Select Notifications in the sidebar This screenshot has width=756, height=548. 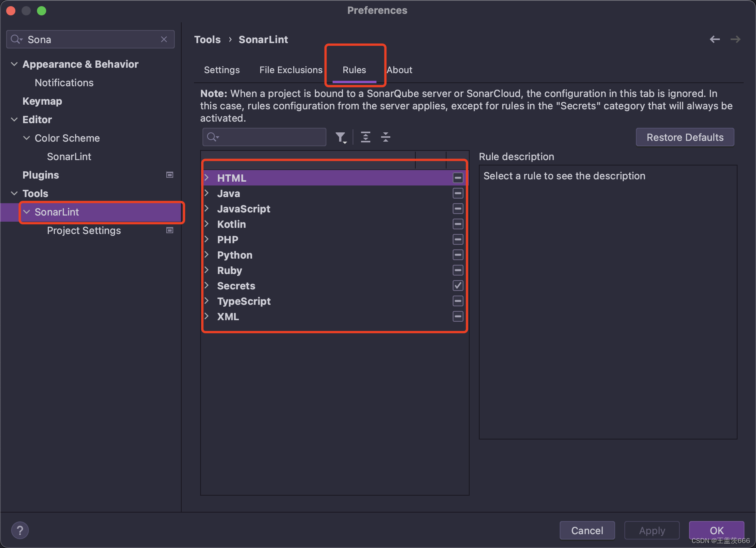point(64,83)
